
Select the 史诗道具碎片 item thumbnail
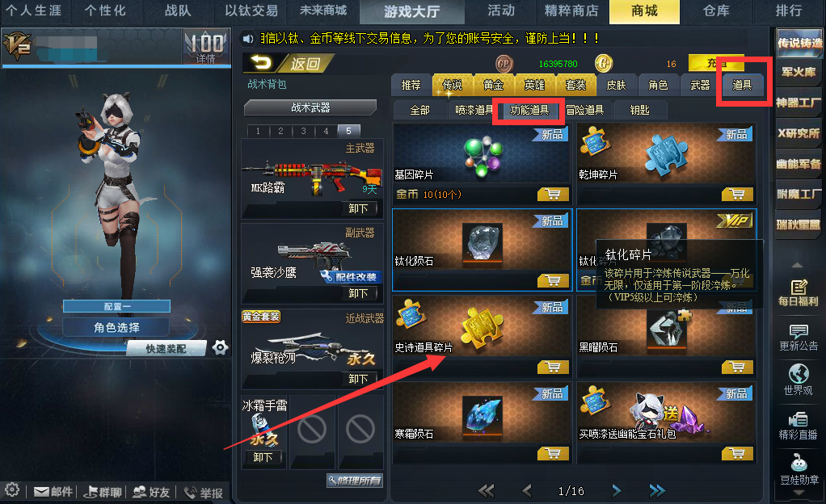click(482, 329)
